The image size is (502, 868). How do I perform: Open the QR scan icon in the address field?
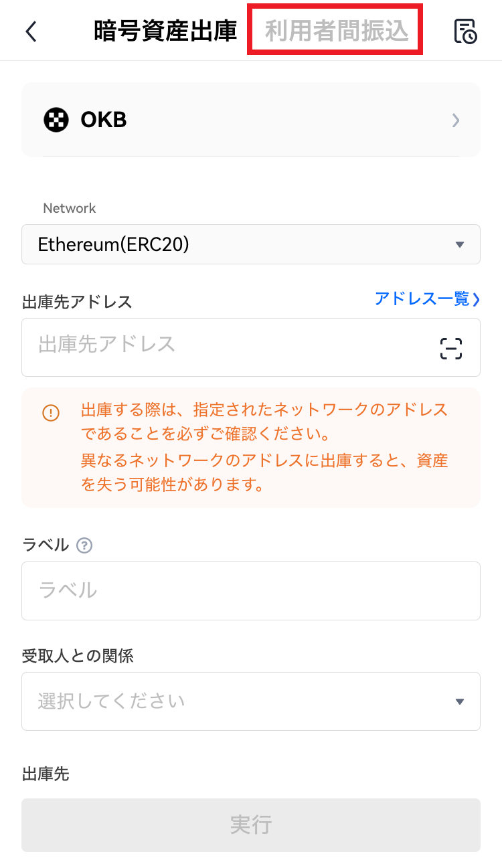click(451, 348)
